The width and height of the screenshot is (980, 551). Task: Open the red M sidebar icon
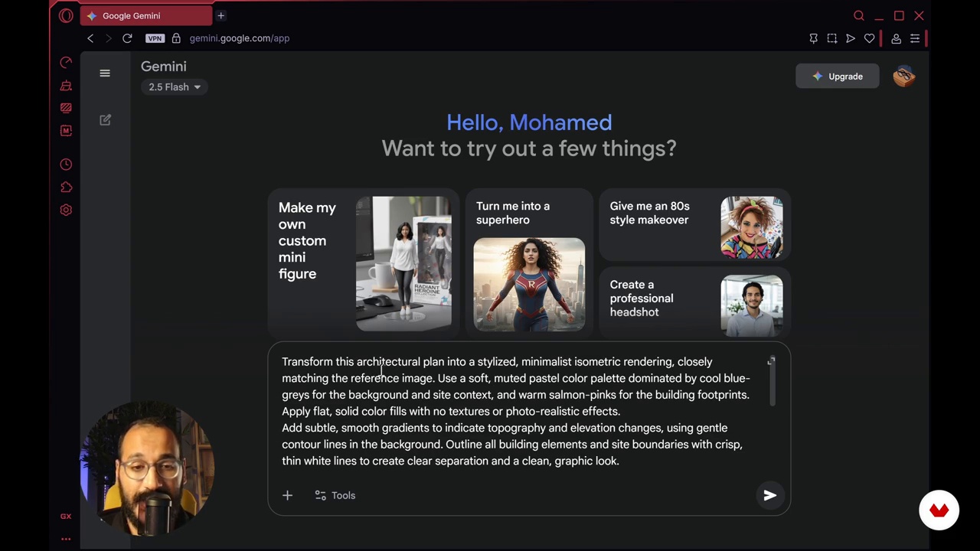[x=66, y=131]
